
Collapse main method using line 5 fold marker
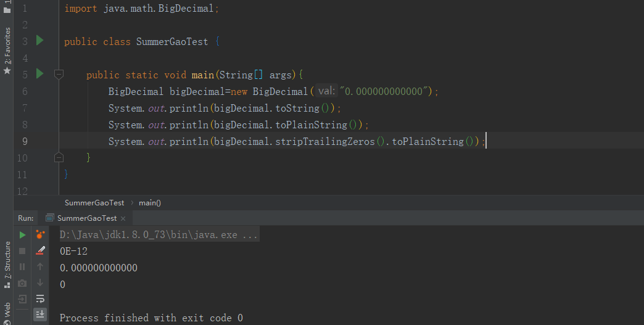click(59, 75)
